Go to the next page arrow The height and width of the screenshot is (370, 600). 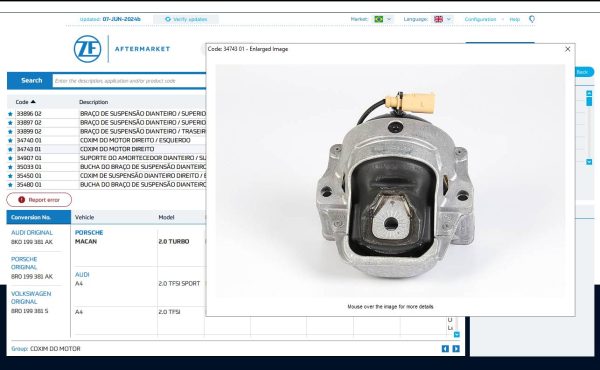click(456, 349)
